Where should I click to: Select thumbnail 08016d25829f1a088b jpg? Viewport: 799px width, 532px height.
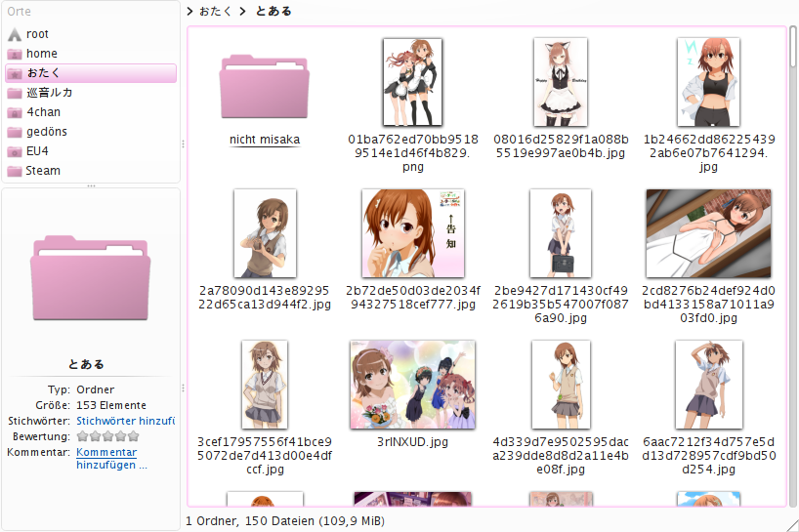point(561,82)
